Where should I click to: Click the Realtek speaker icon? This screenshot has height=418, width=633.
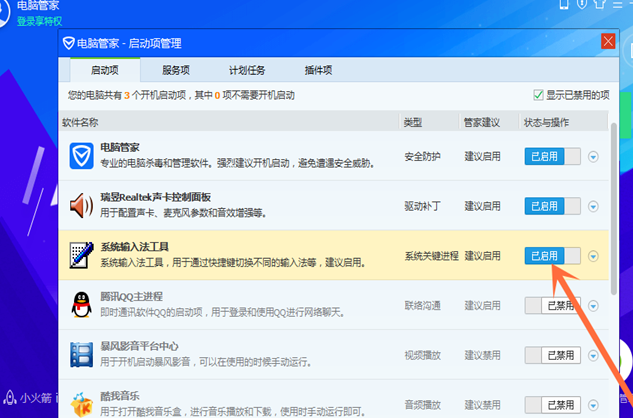click(82, 206)
